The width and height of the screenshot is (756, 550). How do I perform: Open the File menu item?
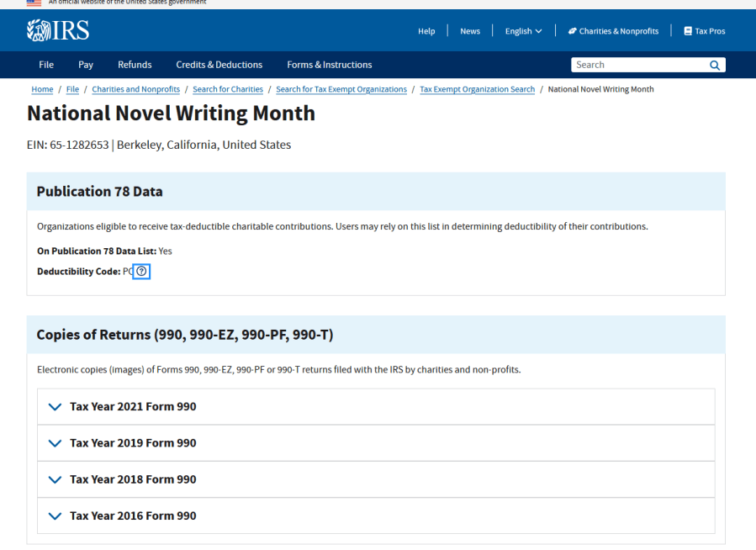(x=45, y=65)
